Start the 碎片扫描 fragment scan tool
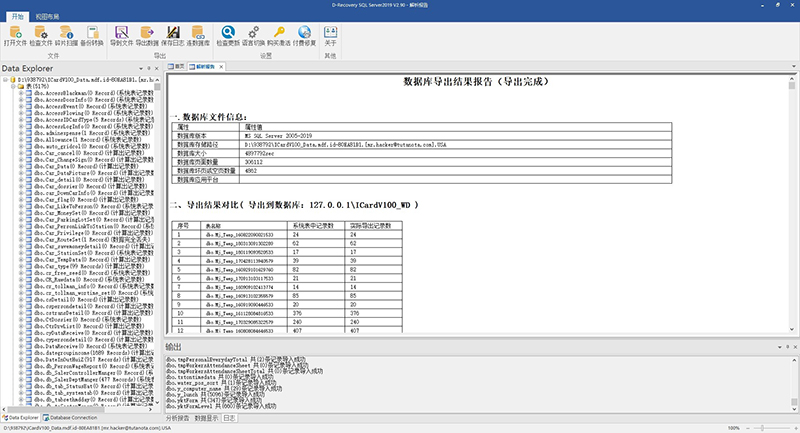This screenshot has height=433, width=800. click(x=66, y=36)
